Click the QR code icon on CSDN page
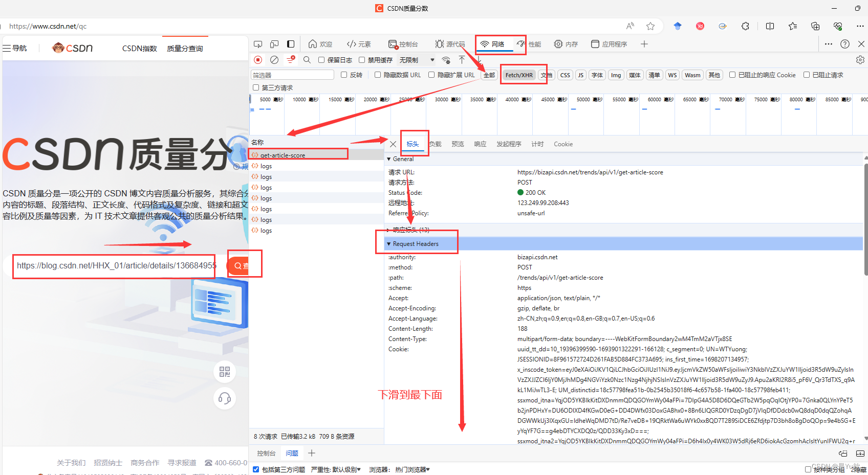Screen dimensions: 868x475 point(225,372)
